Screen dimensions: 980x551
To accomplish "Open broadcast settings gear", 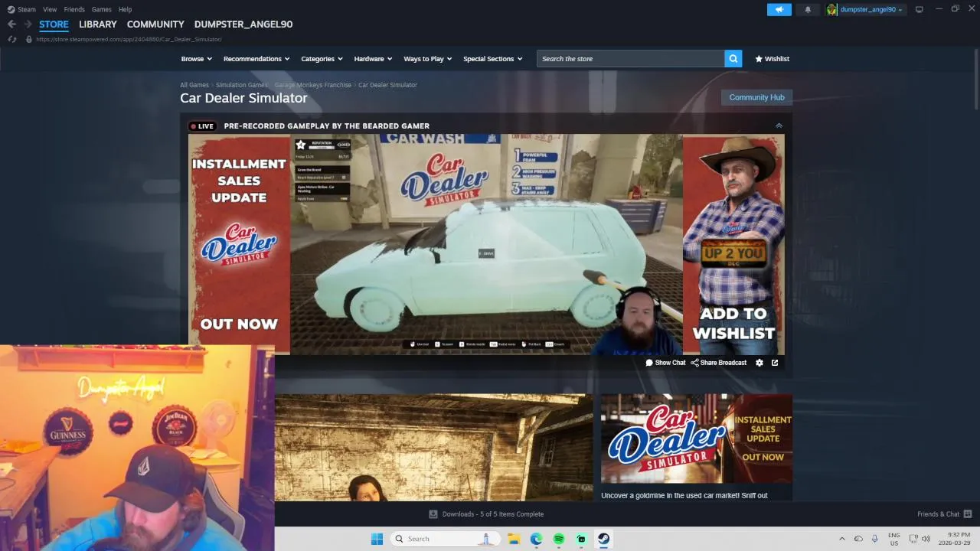I will coord(759,363).
